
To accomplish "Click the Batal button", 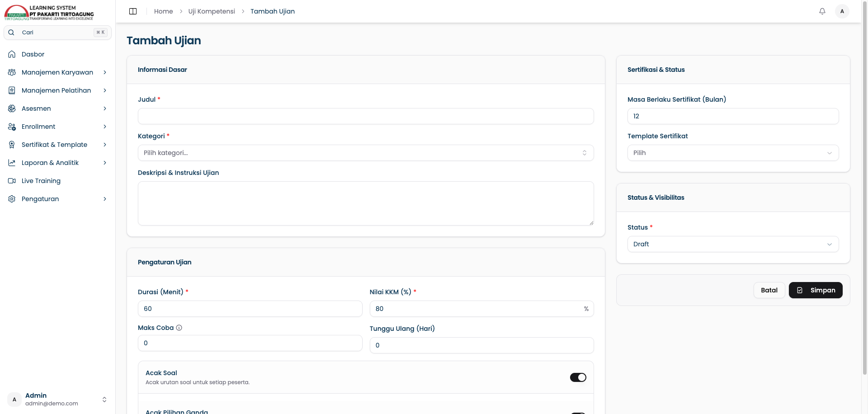I will [x=769, y=290].
